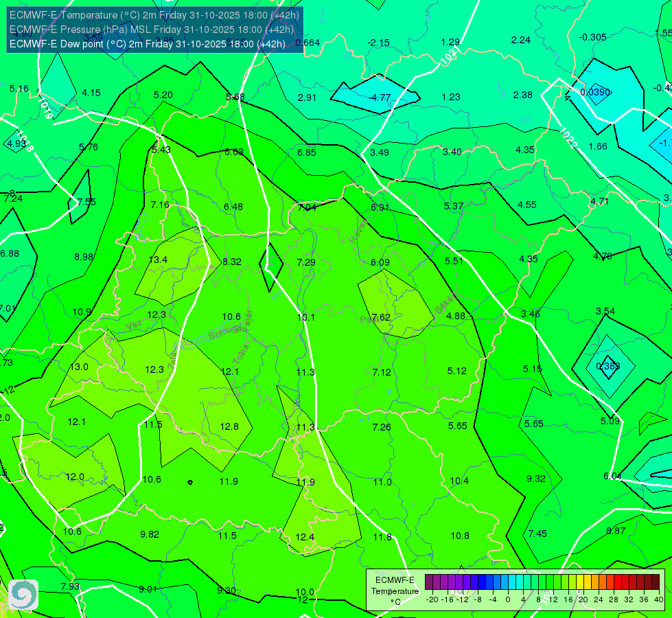Click the 5.12 temperature value

point(457,371)
